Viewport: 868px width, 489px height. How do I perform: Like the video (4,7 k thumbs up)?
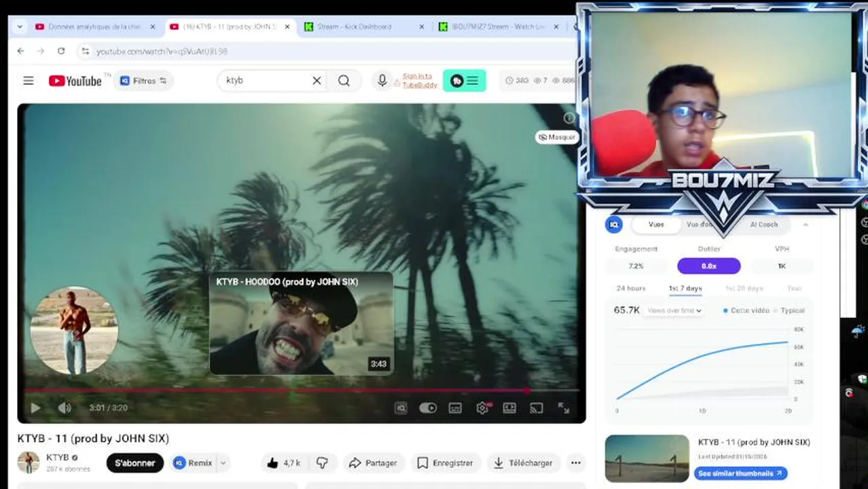283,463
